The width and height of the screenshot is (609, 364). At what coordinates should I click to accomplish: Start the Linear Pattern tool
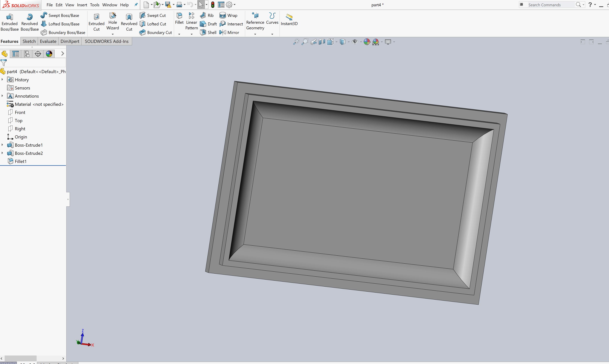(191, 21)
